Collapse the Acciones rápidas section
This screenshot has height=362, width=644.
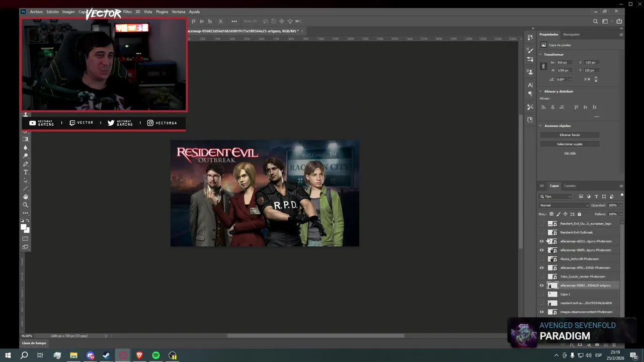[541, 126]
